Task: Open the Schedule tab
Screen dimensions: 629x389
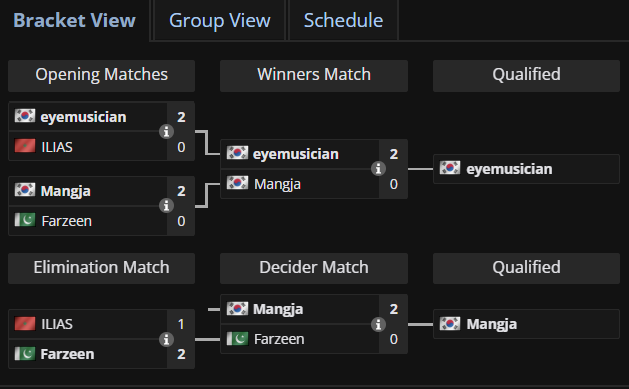Action: coord(343,20)
